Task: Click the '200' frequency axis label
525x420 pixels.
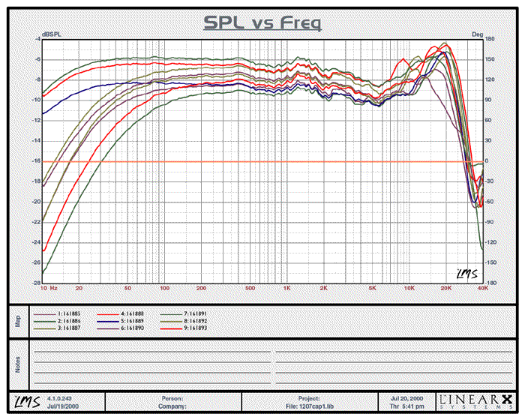Action: (201, 288)
